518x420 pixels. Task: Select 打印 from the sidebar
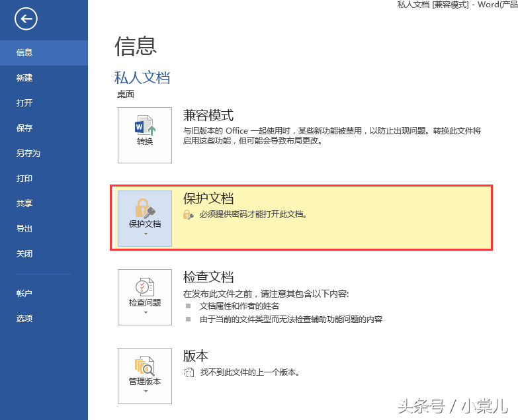point(44,179)
